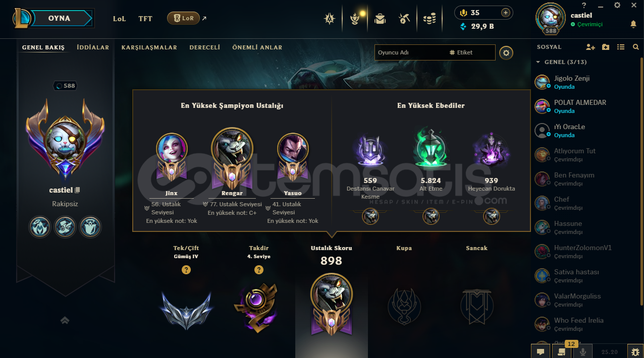Viewport: 644px width, 358px height.
Task: Open the chat bubble icon at bottom
Action: pyautogui.click(x=540, y=351)
